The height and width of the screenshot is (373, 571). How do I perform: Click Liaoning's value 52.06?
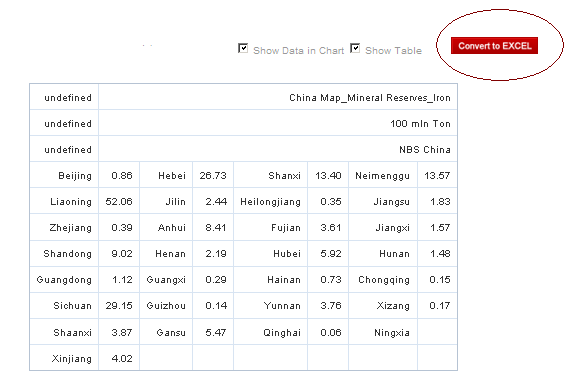tap(119, 201)
